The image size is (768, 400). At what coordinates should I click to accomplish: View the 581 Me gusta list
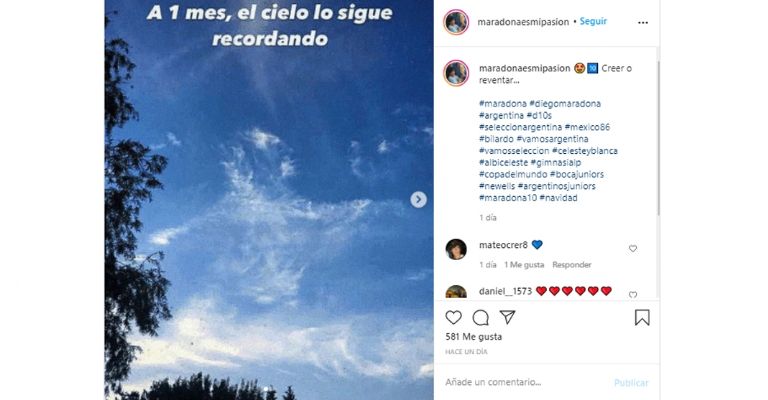click(x=473, y=336)
